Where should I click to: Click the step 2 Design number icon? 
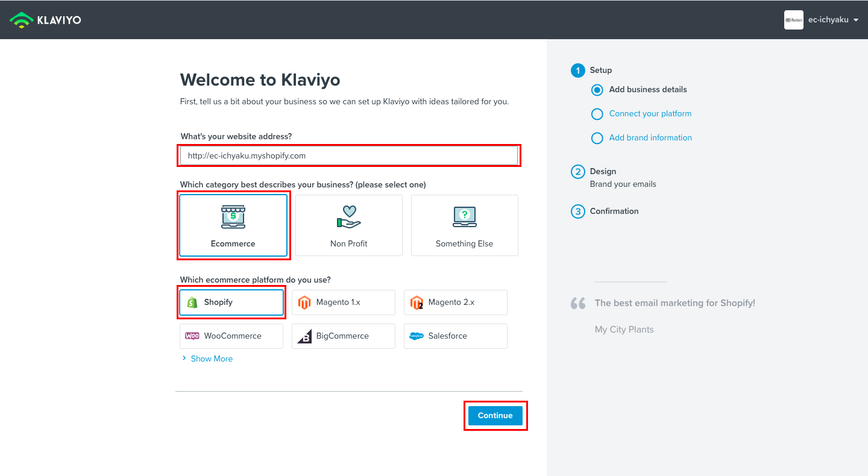[578, 172]
